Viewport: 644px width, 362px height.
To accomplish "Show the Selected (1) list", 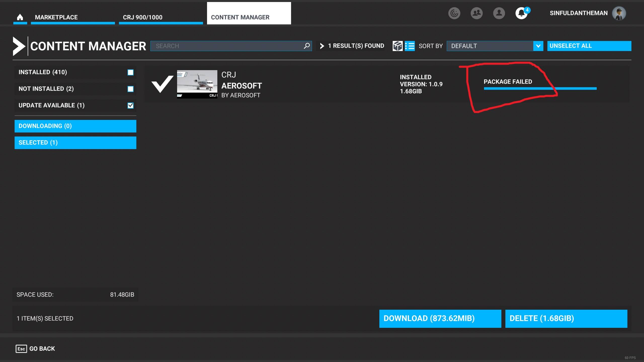I will 75,143.
